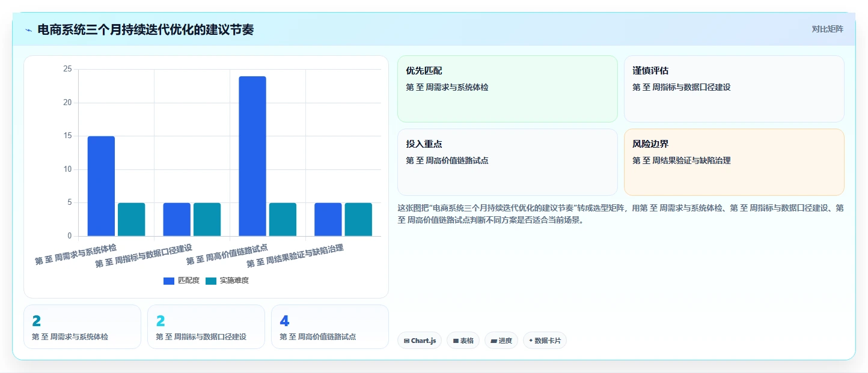Open the 风险边界 card
Image resolution: width=868 pixels, height=373 pixels.
tap(734, 162)
